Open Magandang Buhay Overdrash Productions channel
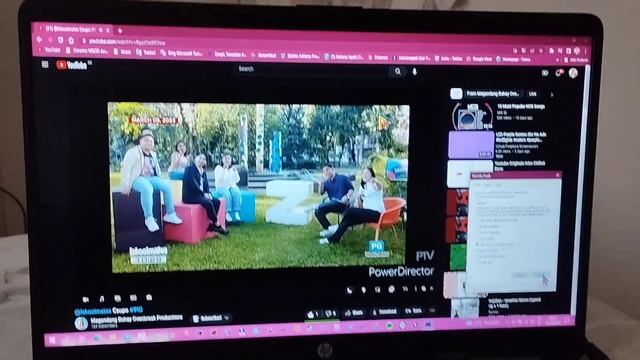This screenshot has height=360, width=640. click(136, 318)
